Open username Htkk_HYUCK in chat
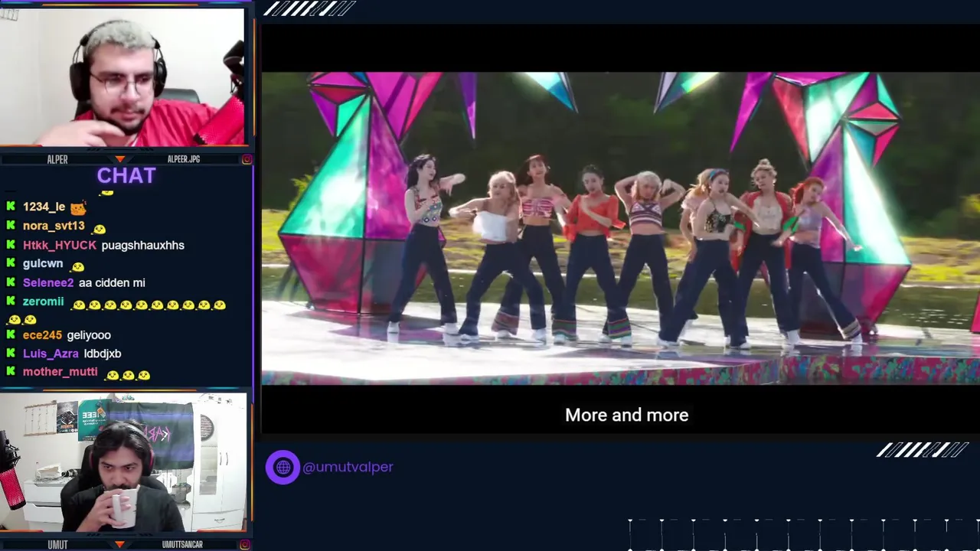This screenshot has width=980, height=551. pyautogui.click(x=60, y=245)
